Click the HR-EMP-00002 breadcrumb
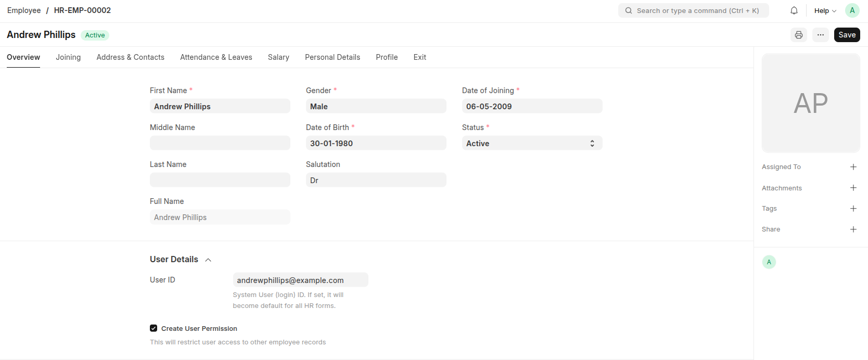Image resolution: width=868 pixels, height=360 pixels. click(x=82, y=10)
